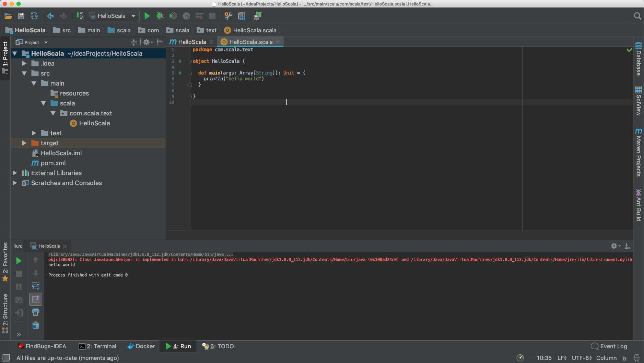The image size is (644, 363).
Task: Run HelloScala with the green play toolbar button
Action: pos(147,16)
